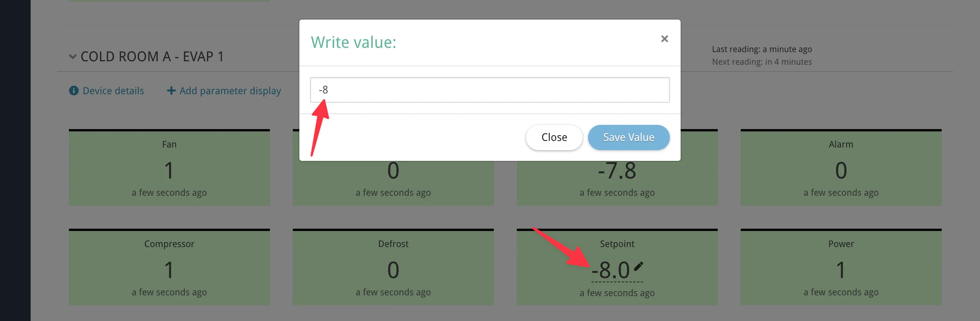Click the COLD ROOM A - EVAP 1 heading
The height and width of the screenshot is (321, 980).
[x=152, y=57]
